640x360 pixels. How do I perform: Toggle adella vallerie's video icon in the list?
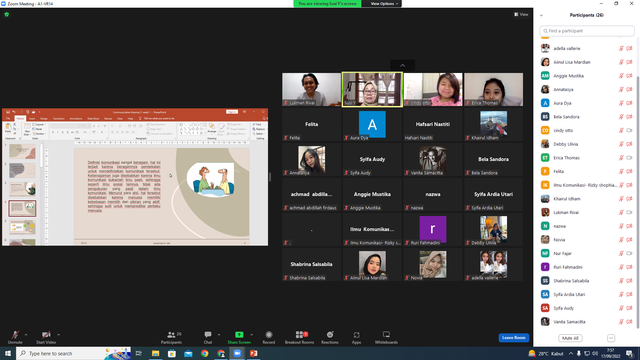click(x=629, y=48)
